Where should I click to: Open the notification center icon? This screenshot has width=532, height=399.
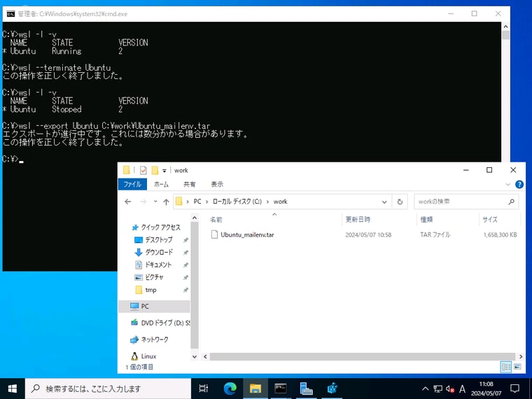click(x=514, y=388)
